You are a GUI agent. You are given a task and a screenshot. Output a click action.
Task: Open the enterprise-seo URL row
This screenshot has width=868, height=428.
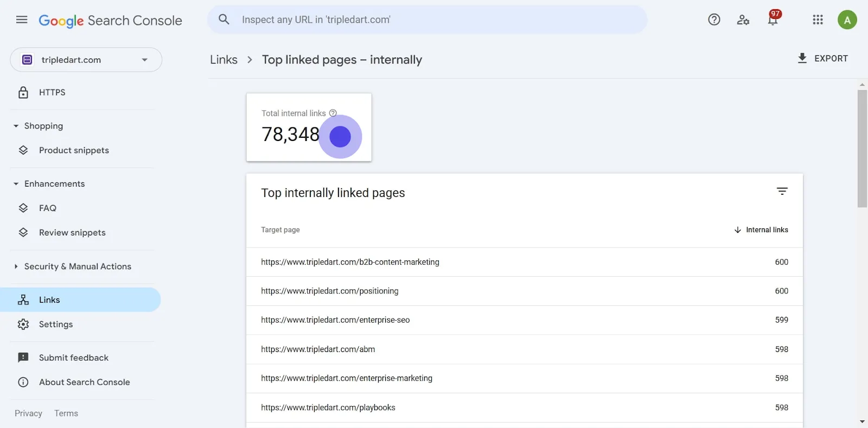click(525, 320)
